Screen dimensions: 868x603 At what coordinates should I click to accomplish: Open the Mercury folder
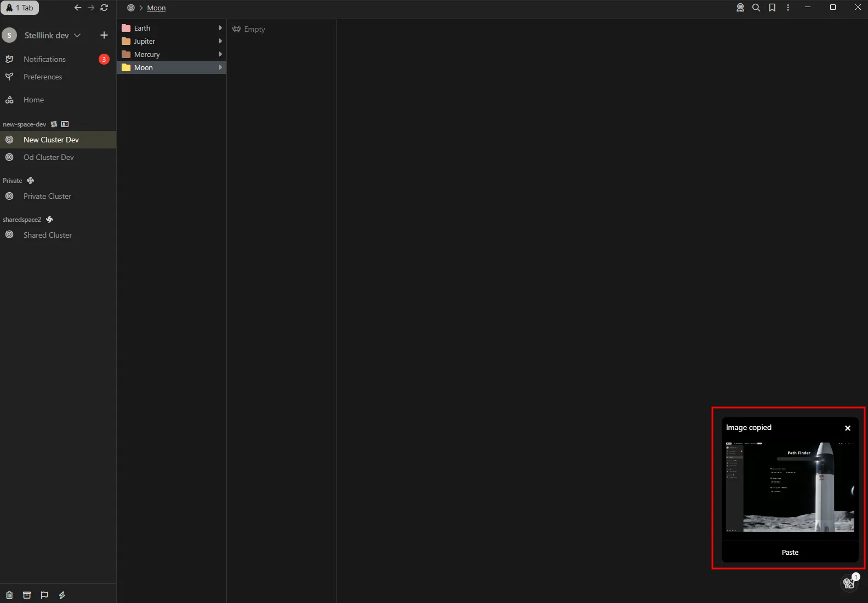(172, 54)
